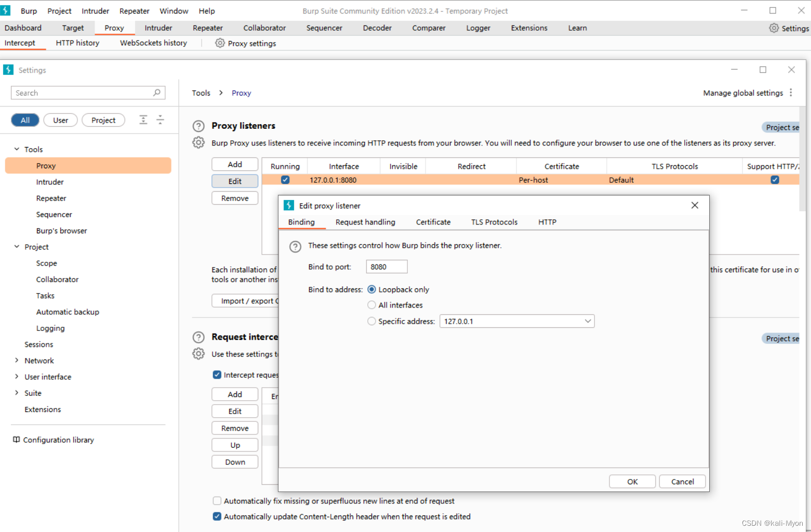Click Add button under Proxy listeners

coord(235,164)
